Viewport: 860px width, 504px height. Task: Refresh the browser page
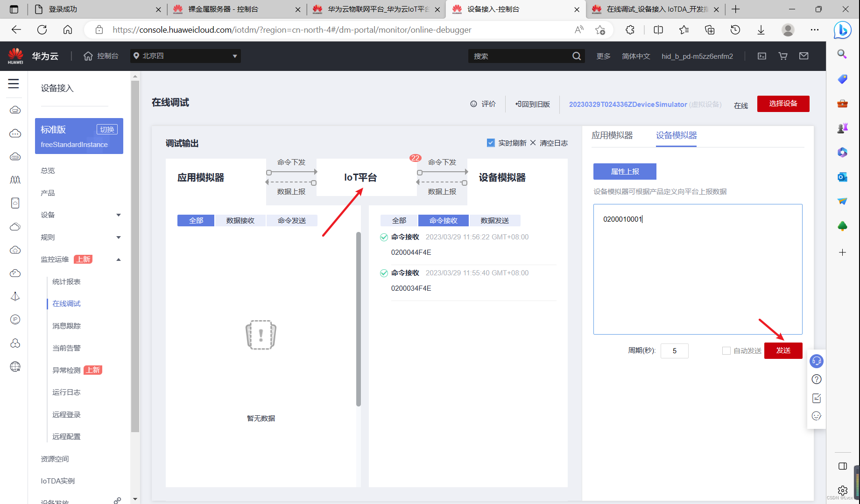click(x=42, y=30)
